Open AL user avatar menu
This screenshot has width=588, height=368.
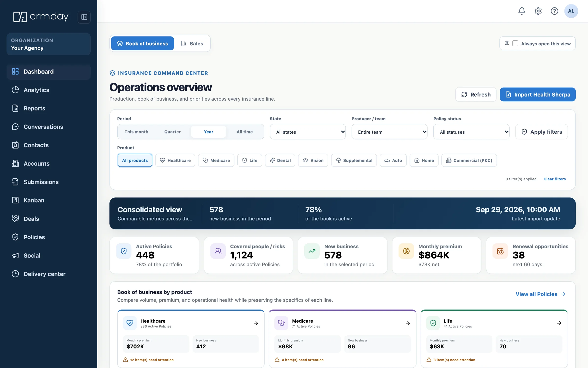pos(571,11)
